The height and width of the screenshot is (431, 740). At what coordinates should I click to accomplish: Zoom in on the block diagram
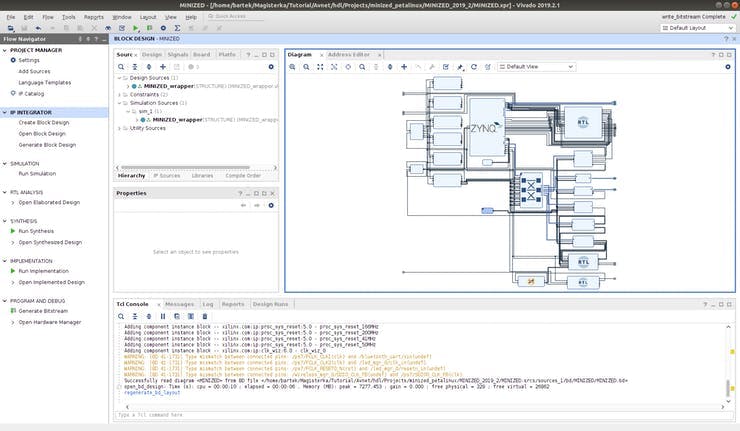pos(292,66)
